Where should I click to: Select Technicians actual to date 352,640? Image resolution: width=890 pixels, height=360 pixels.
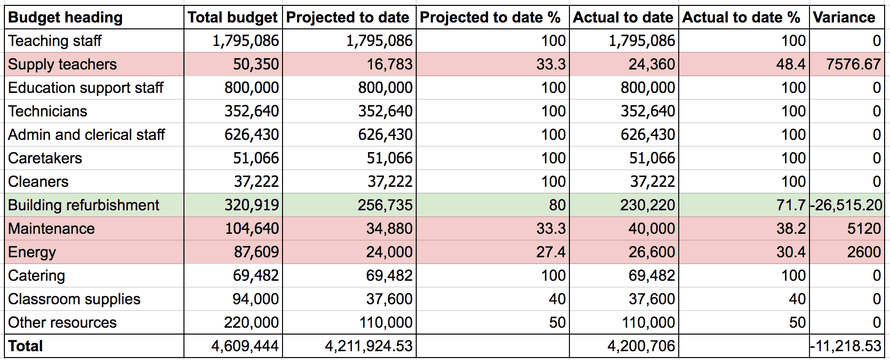click(624, 111)
